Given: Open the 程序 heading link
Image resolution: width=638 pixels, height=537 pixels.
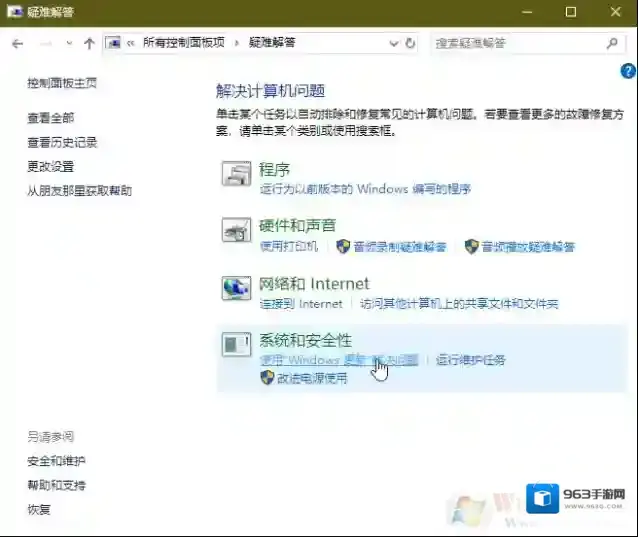Looking at the screenshot, I should (x=275, y=170).
